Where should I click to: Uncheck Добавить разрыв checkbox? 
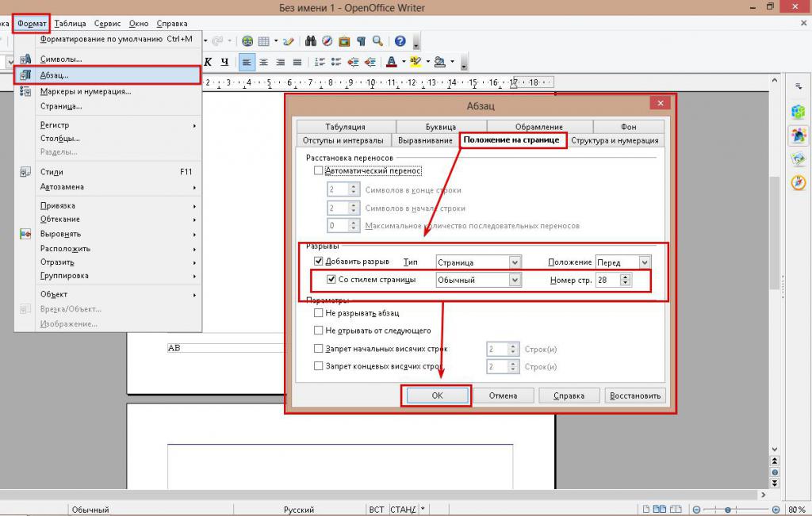(x=319, y=262)
